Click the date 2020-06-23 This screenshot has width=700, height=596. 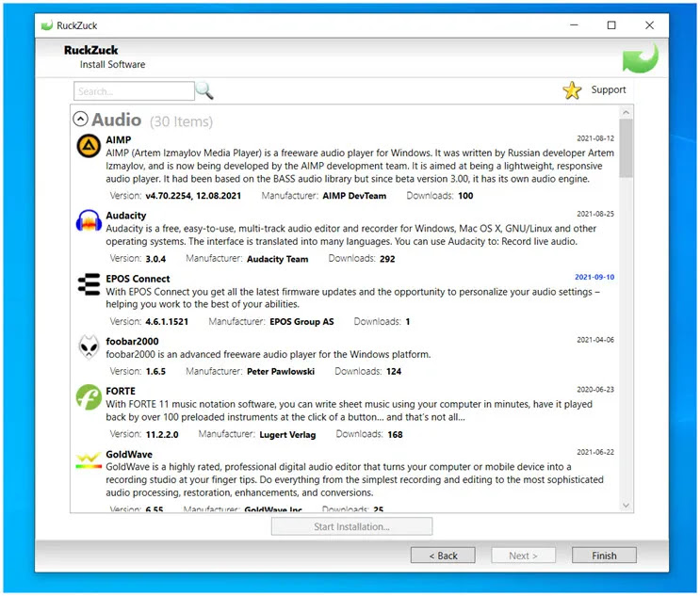(595, 390)
